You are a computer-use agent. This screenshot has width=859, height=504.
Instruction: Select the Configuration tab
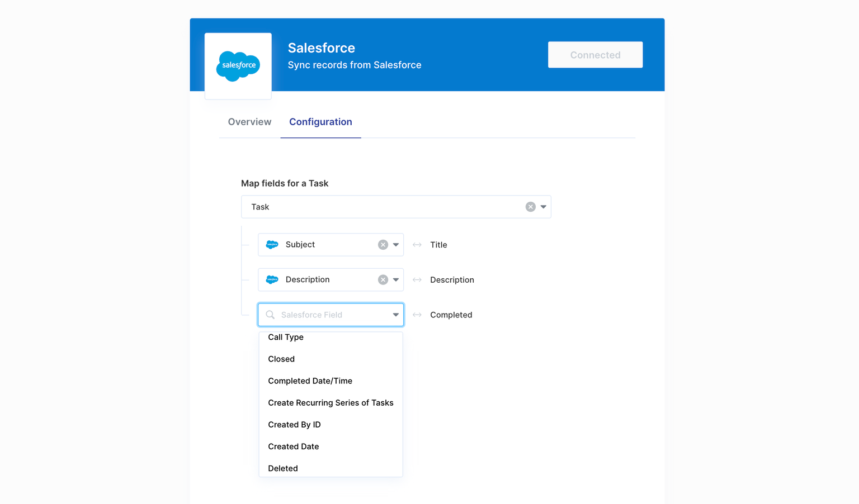[x=320, y=122]
